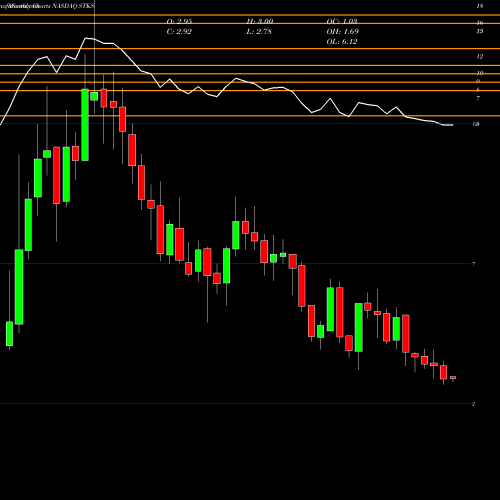Click the OL: 6.12 readout
This screenshot has height=500, width=500.
pyautogui.click(x=342, y=42)
